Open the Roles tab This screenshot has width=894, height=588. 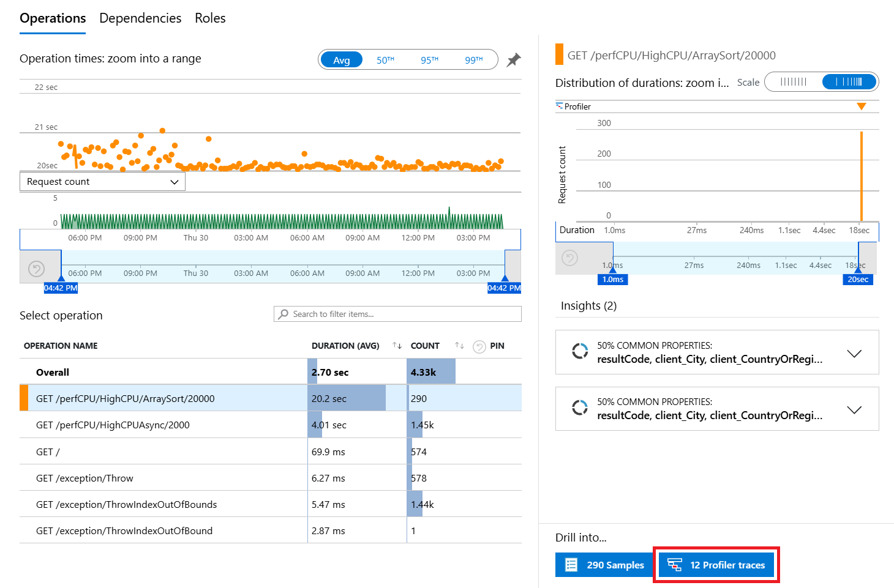[x=210, y=18]
